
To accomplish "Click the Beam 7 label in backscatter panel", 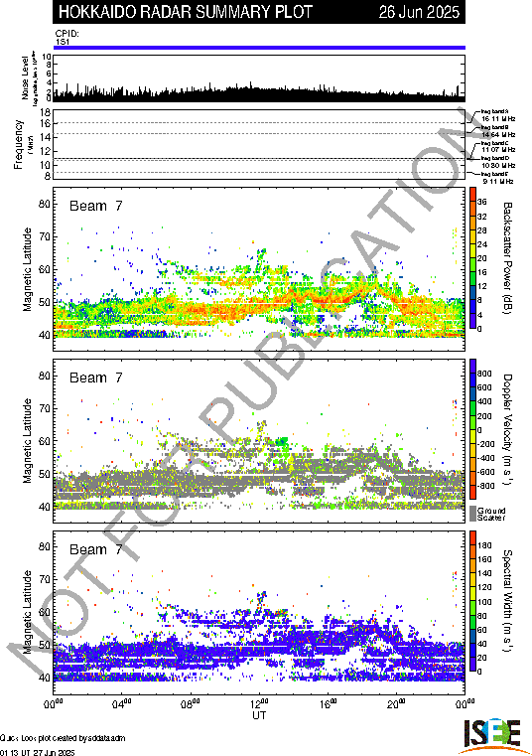I will coord(96,206).
